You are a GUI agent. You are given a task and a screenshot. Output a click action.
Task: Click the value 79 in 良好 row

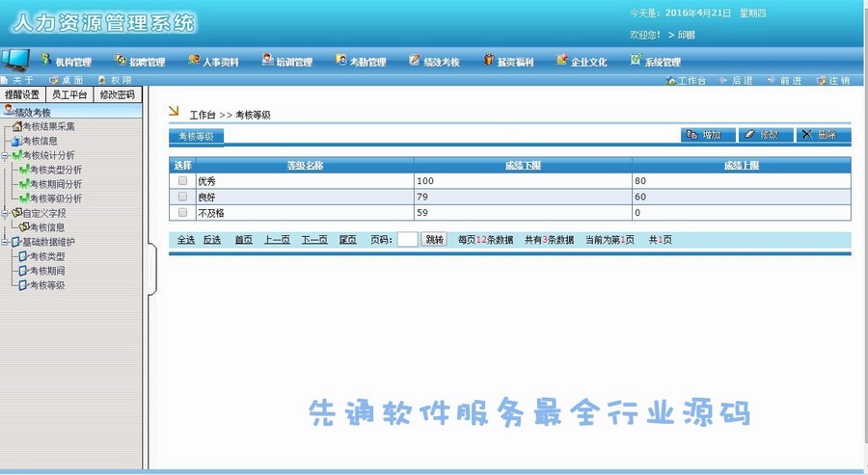[x=422, y=197]
